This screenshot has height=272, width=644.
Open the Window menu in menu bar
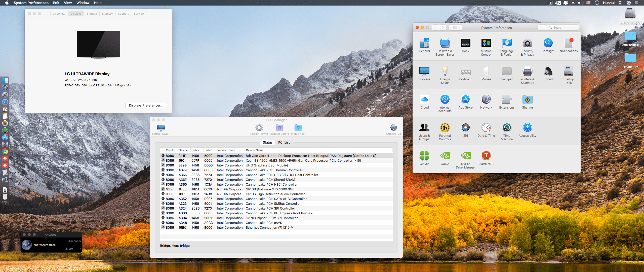[83, 3]
